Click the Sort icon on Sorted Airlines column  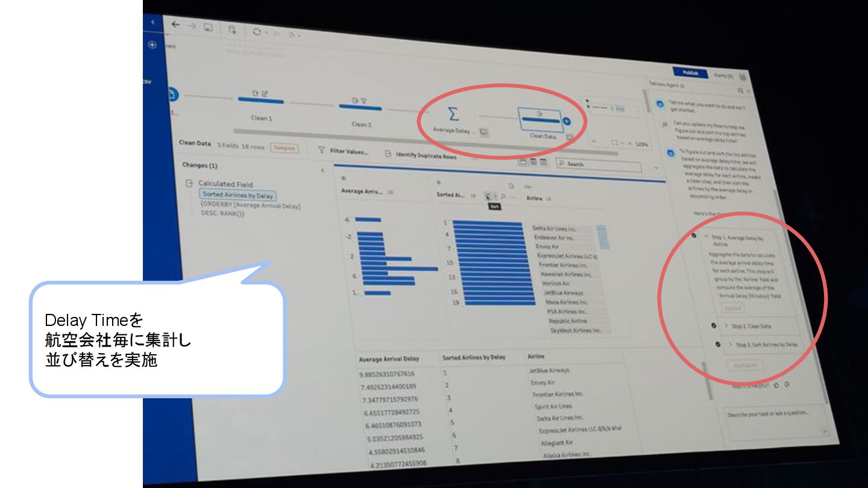coord(489,196)
